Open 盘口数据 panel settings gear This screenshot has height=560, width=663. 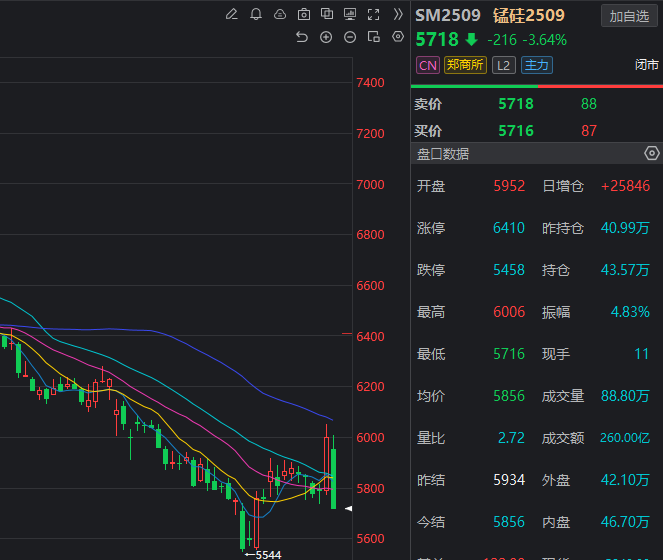652,153
